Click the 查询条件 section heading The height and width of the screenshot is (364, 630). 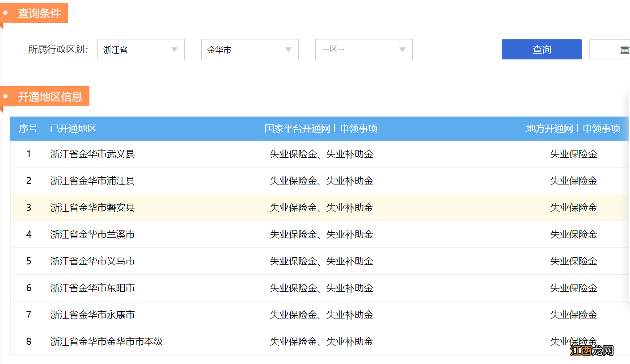[39, 13]
